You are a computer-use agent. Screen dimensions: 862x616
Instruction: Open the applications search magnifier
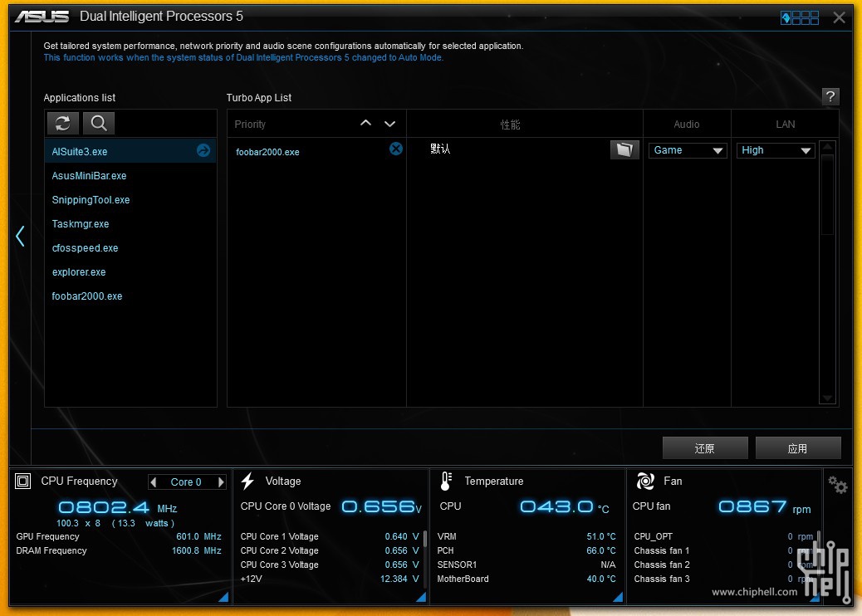click(99, 123)
